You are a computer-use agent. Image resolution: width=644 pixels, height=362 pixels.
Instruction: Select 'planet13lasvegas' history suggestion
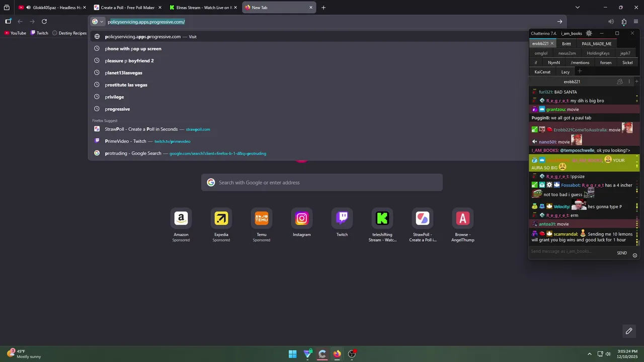click(x=308, y=73)
